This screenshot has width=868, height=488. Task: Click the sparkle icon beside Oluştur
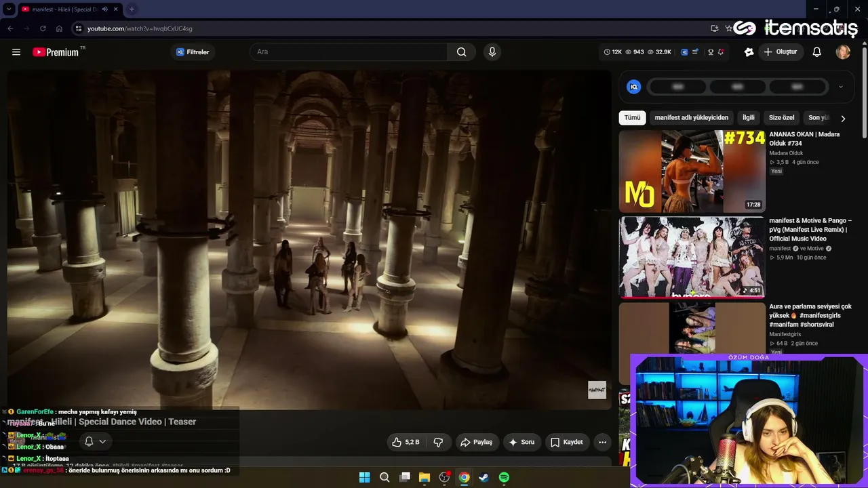(749, 52)
